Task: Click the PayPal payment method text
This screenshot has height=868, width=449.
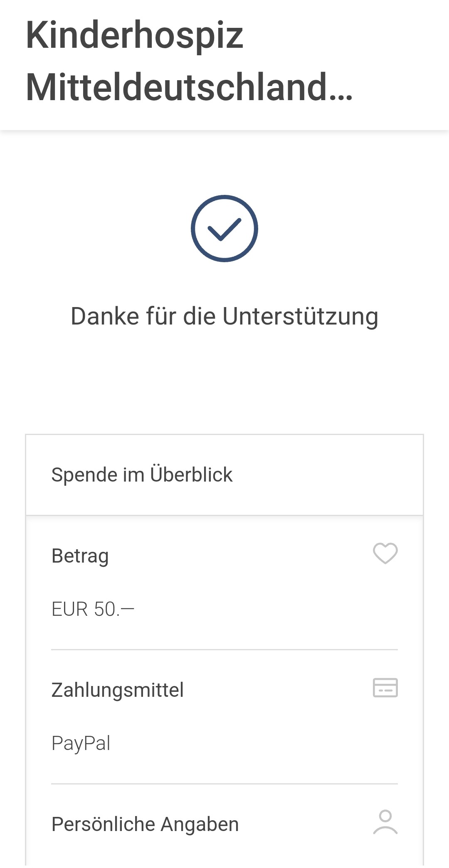Action: (x=81, y=743)
